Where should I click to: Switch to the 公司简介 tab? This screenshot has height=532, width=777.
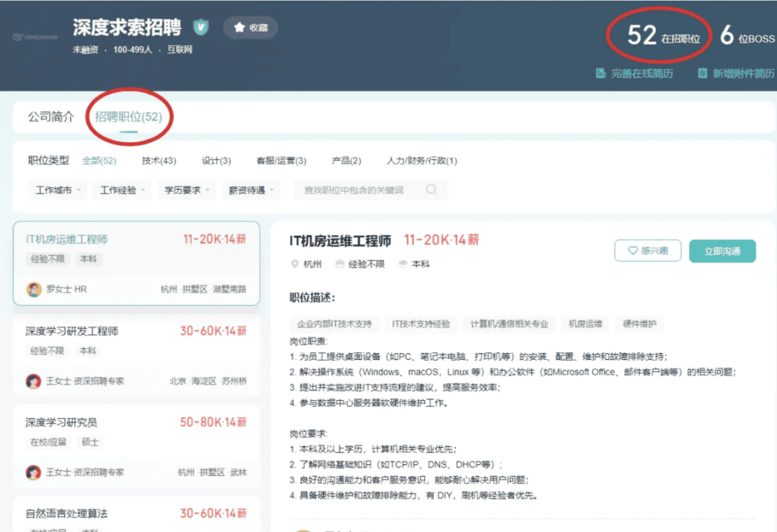51,117
